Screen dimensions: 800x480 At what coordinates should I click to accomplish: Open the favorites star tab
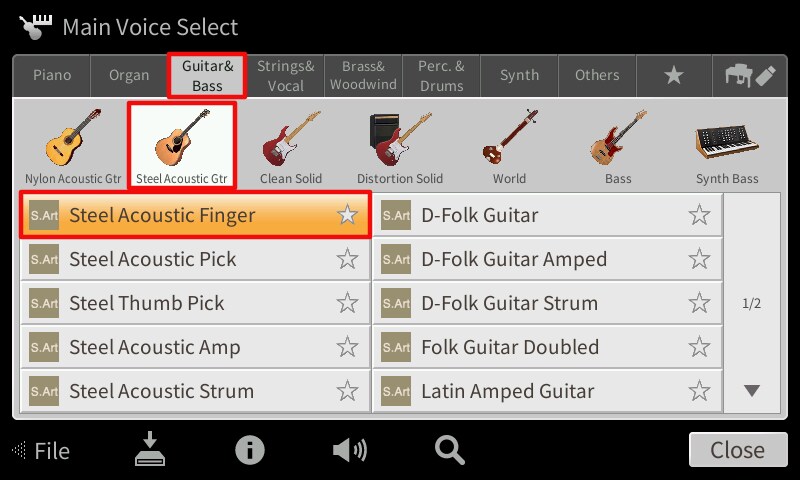[x=673, y=75]
